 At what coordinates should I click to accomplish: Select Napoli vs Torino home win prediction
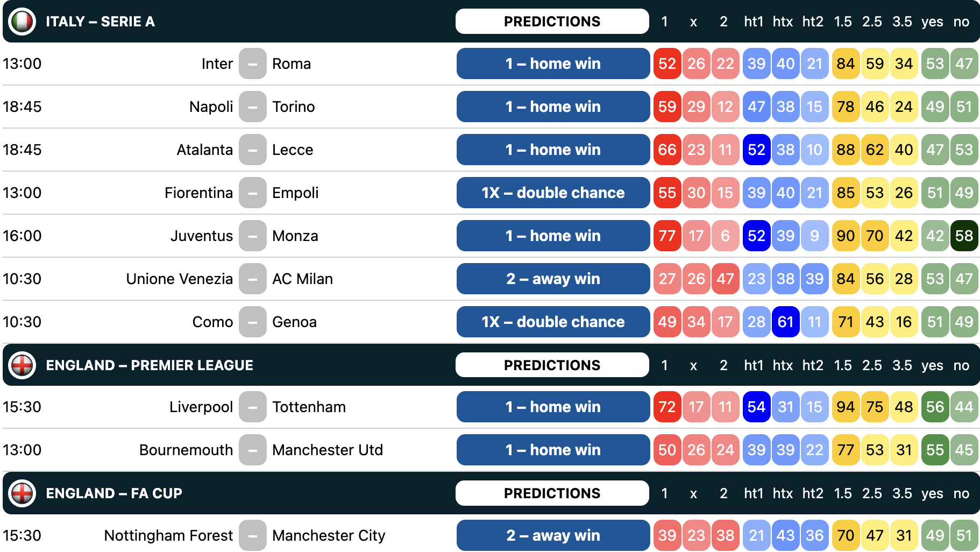click(x=553, y=107)
